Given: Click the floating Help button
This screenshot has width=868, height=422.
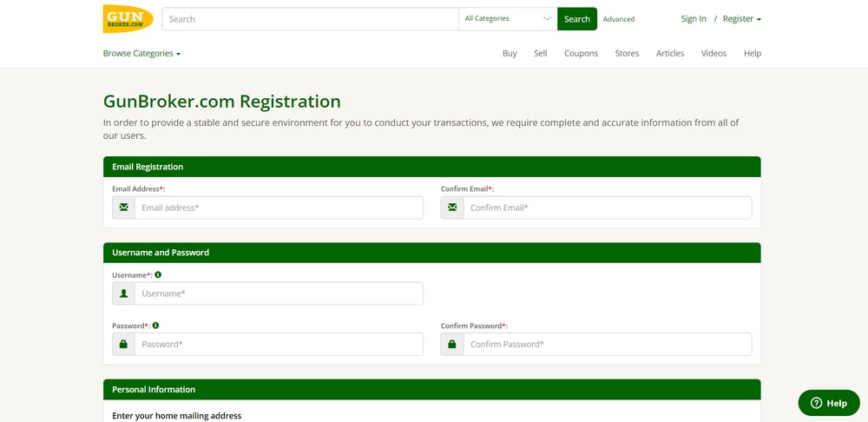Looking at the screenshot, I should (x=828, y=403).
